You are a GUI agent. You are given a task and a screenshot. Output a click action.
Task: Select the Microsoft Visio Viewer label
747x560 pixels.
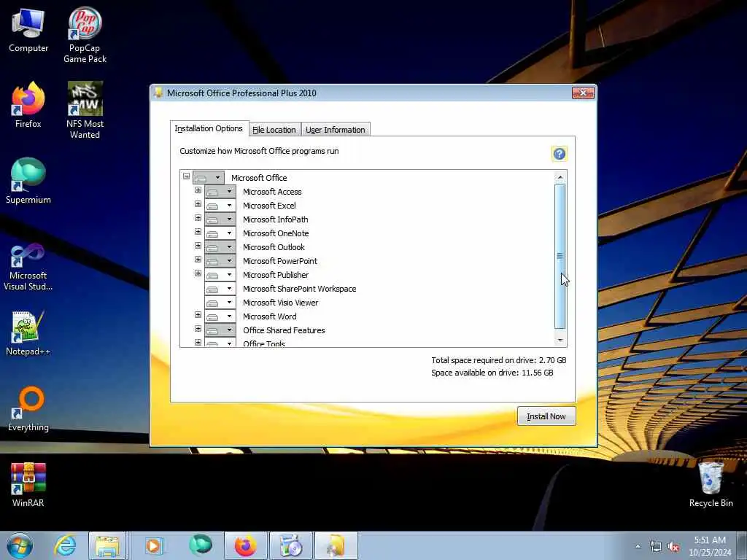pyautogui.click(x=281, y=303)
